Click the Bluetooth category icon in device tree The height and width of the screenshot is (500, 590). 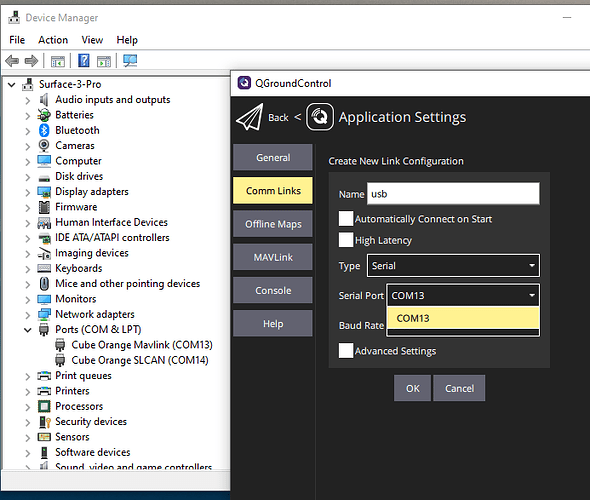tap(44, 130)
